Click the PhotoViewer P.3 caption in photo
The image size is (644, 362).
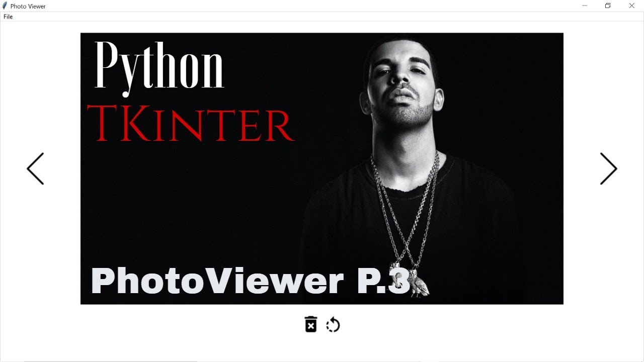250,281
